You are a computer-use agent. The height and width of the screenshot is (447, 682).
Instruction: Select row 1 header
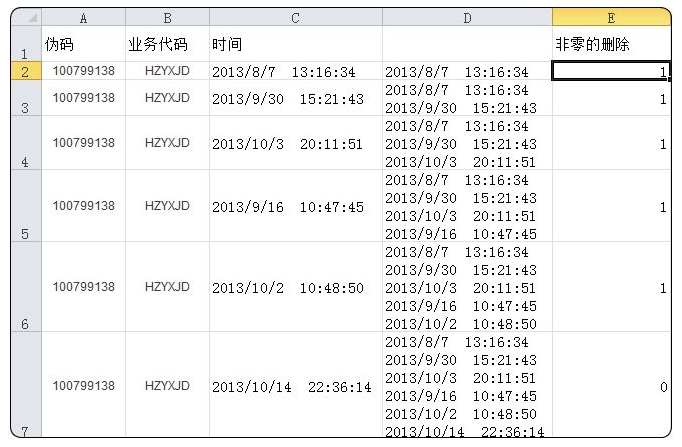(24, 44)
